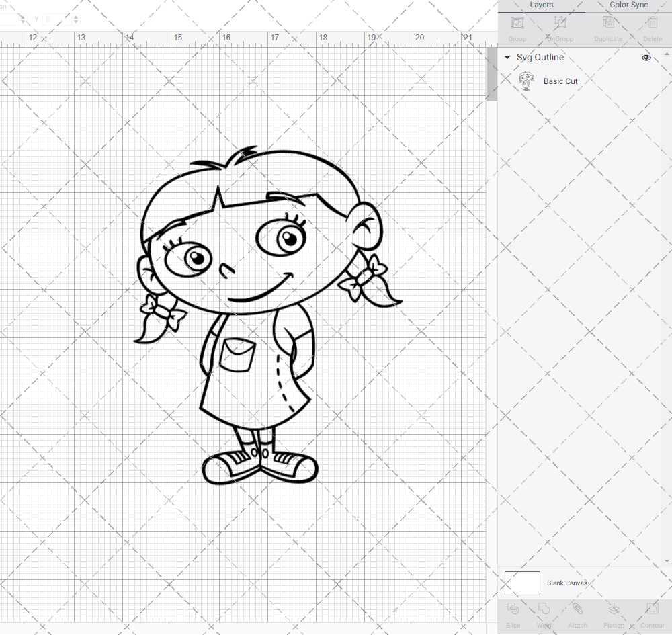The image size is (672, 635).
Task: Click the Blank Canvas color swatch
Action: click(522, 583)
